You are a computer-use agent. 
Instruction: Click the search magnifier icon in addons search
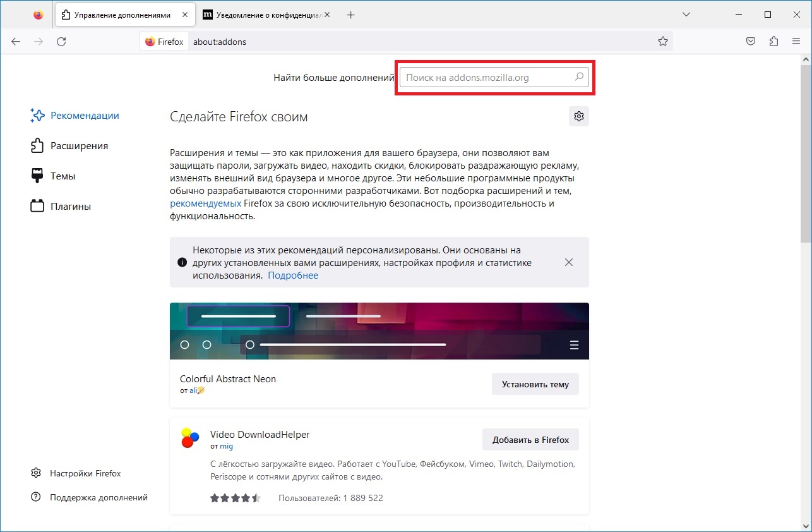(x=578, y=77)
